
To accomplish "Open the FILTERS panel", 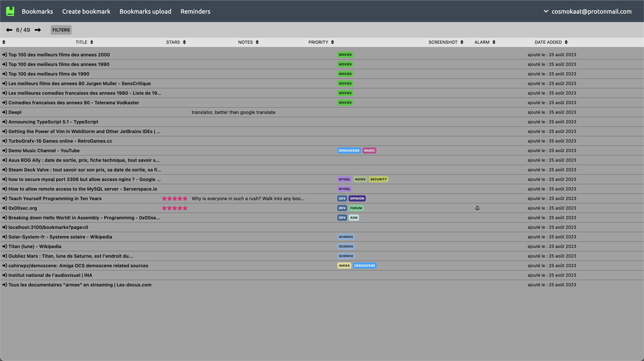I will 61,30.
